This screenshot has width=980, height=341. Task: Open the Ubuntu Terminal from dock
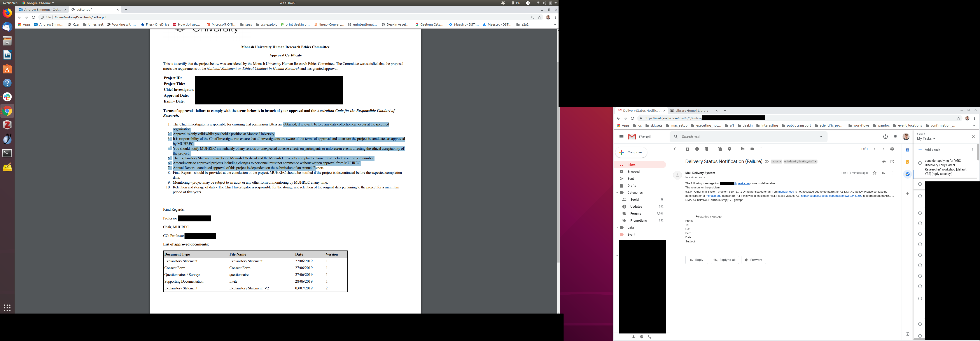tap(7, 153)
